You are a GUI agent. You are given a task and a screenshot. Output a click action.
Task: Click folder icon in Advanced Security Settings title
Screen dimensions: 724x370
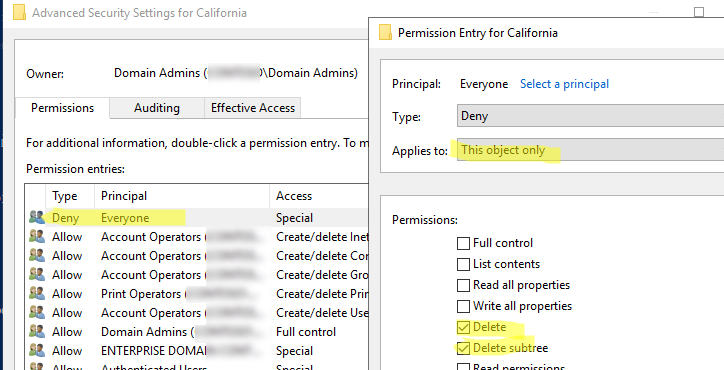(x=19, y=13)
